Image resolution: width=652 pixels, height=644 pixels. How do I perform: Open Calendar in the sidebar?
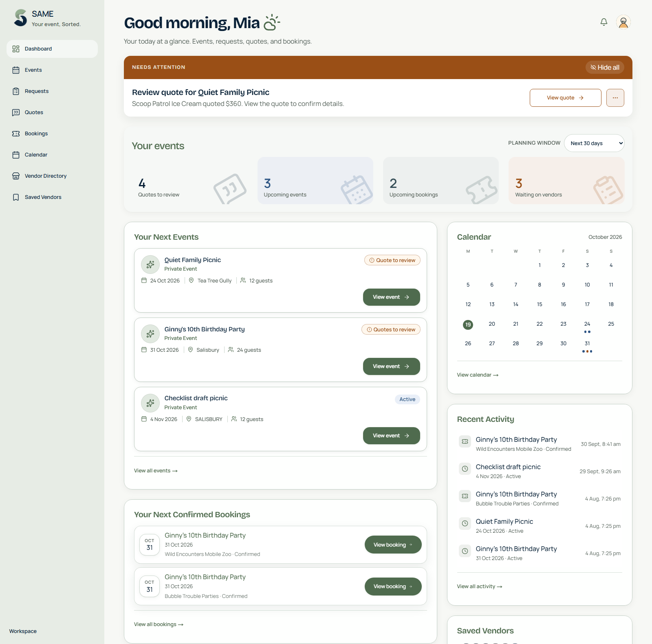tap(52, 155)
